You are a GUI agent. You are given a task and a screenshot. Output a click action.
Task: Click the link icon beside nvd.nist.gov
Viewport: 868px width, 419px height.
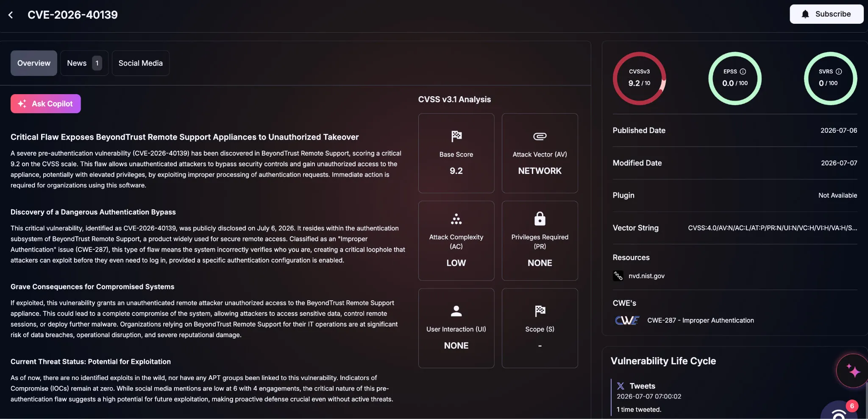(618, 276)
